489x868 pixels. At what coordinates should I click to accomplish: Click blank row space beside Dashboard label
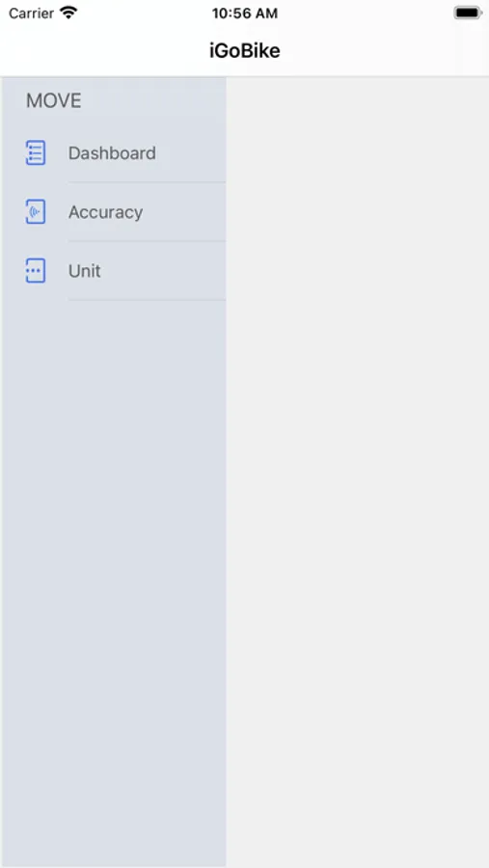191,152
